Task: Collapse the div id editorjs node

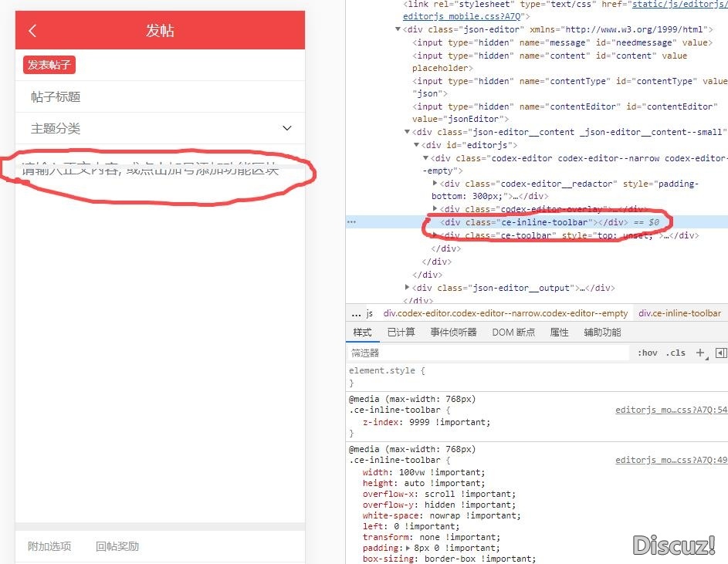Action: pos(417,145)
